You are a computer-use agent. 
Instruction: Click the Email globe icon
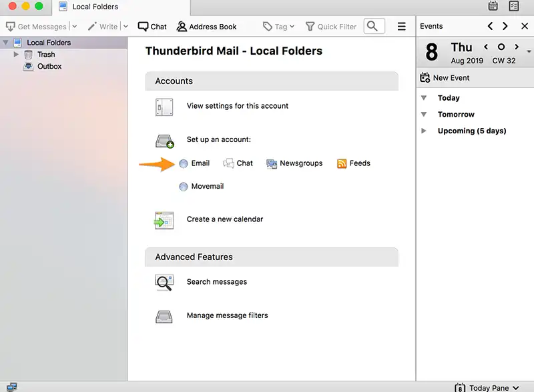click(x=184, y=164)
